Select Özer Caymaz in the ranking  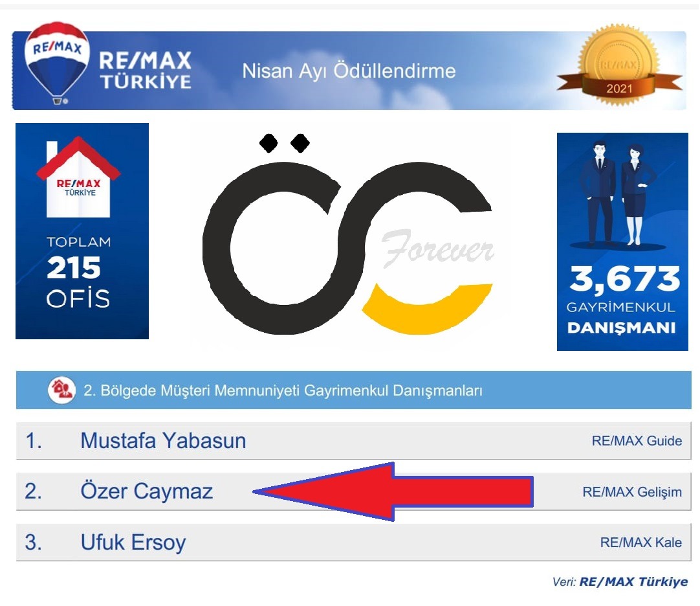pyautogui.click(x=146, y=491)
